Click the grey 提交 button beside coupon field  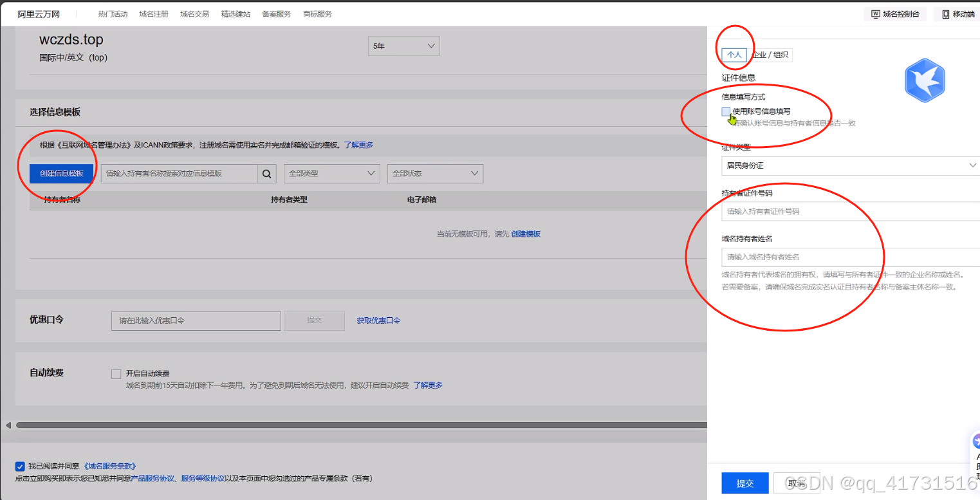(315, 320)
